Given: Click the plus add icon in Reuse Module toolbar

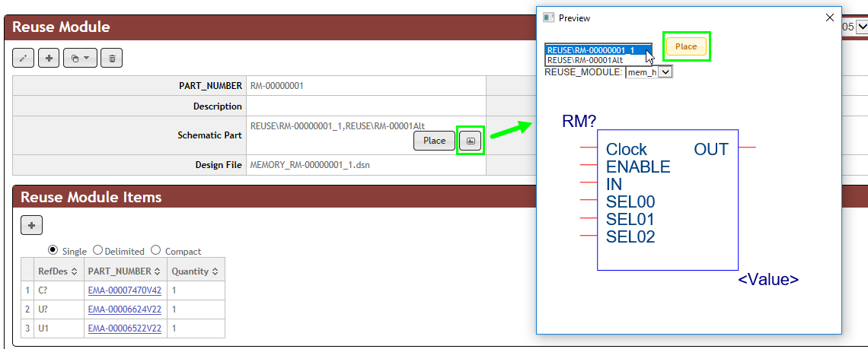Looking at the screenshot, I should point(49,58).
